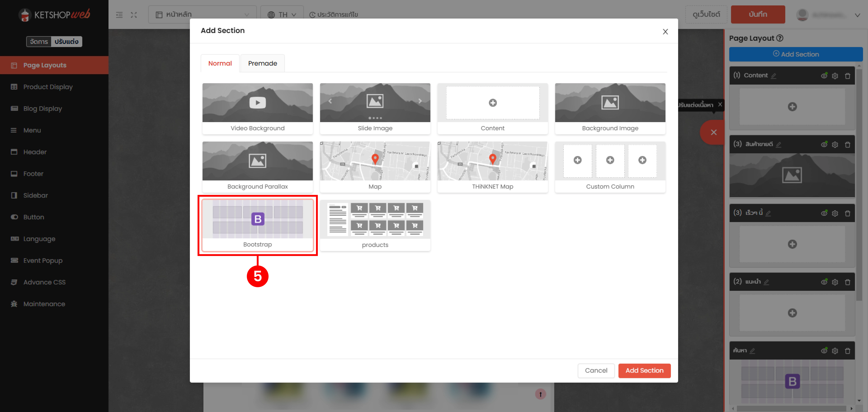
Task: Open Button settings
Action: pyautogui.click(x=54, y=217)
